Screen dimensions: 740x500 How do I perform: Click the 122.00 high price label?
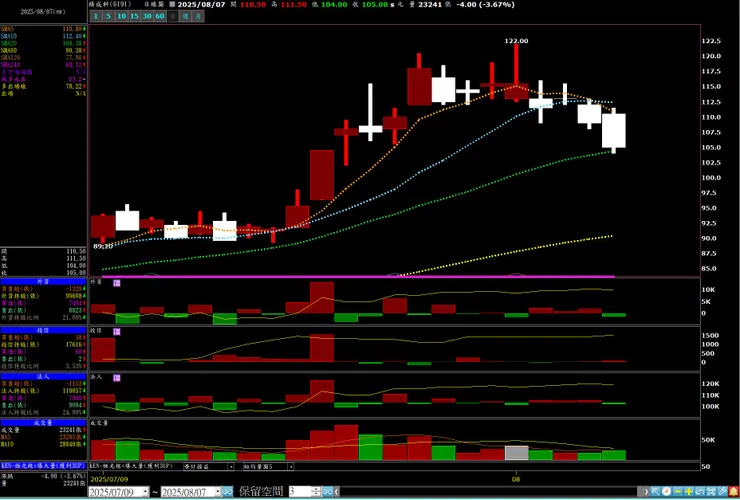click(516, 41)
